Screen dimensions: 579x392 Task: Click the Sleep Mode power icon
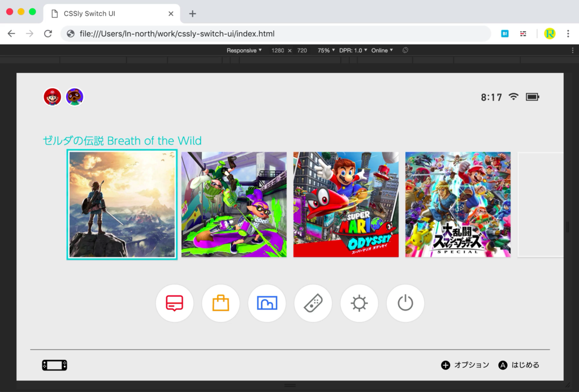[405, 303]
